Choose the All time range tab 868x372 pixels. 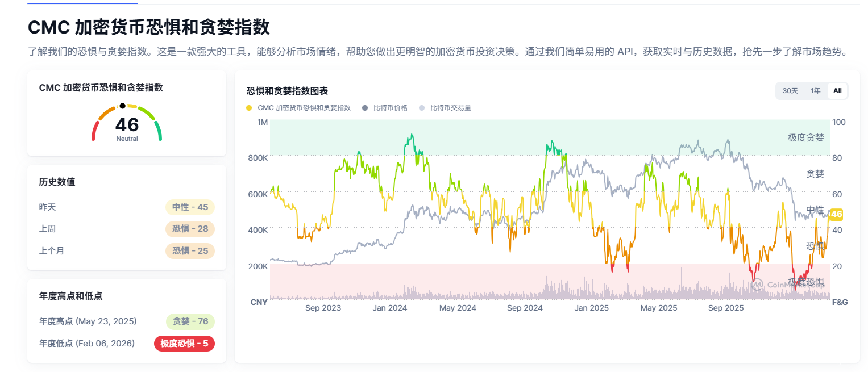pyautogui.click(x=837, y=91)
